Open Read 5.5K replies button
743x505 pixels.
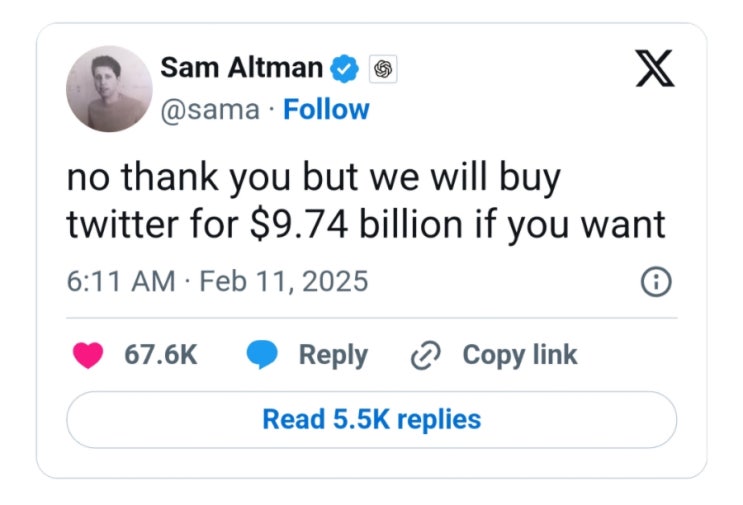pyautogui.click(x=372, y=420)
